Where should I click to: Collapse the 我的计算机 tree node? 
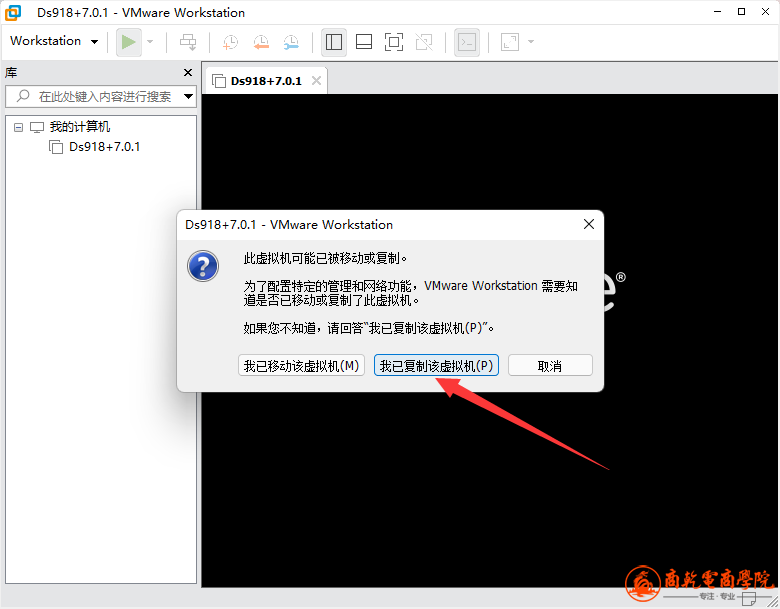(x=18, y=127)
